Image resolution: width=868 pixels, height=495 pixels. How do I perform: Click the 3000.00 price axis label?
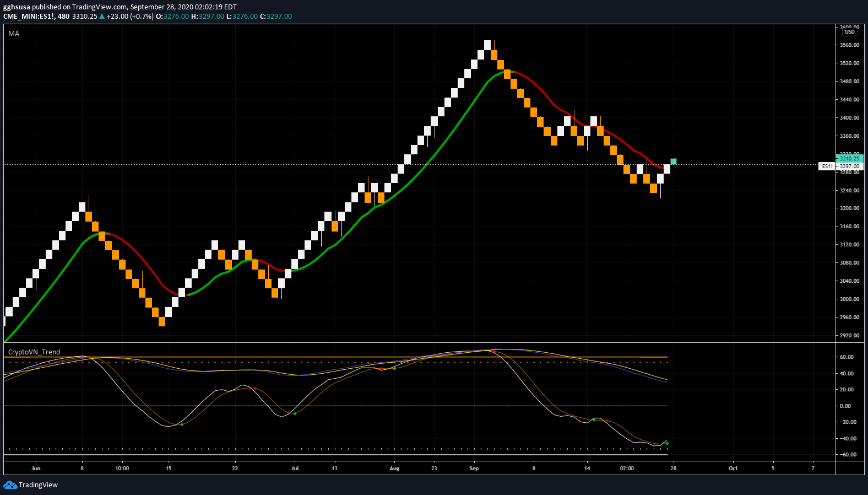849,299
